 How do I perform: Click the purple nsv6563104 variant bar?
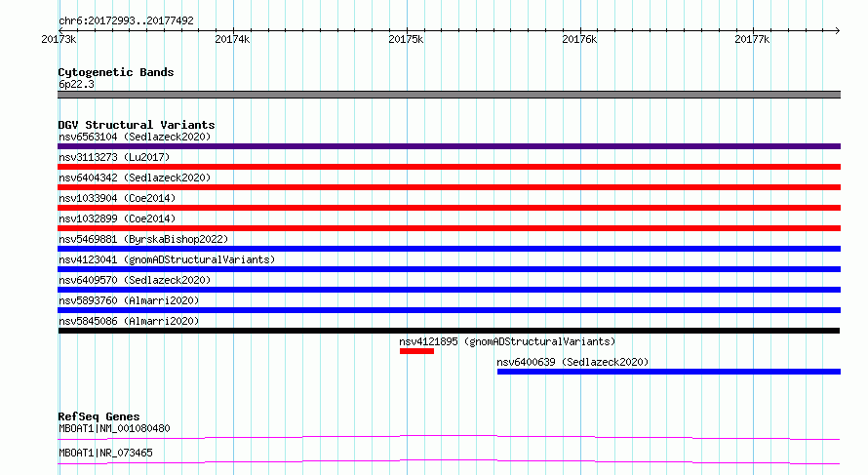tap(449, 146)
